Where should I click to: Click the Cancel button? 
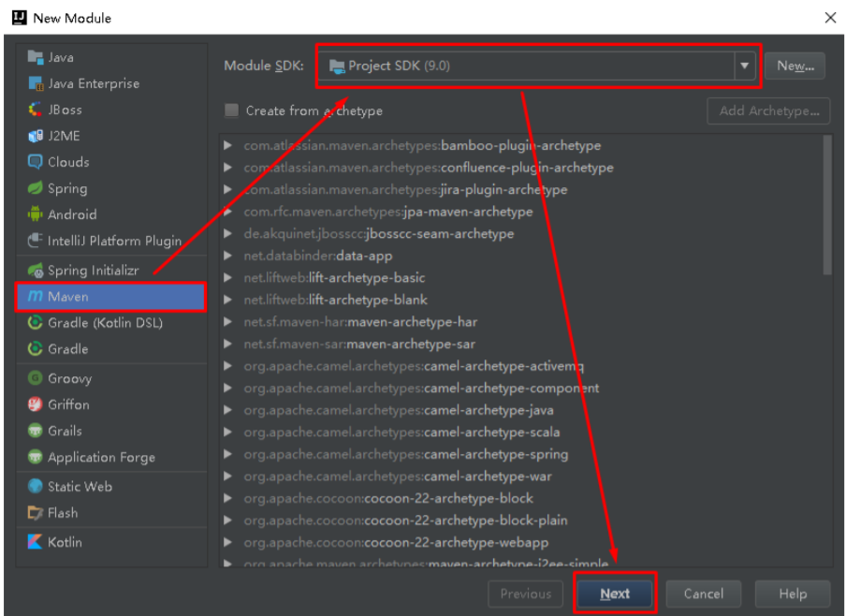click(704, 594)
